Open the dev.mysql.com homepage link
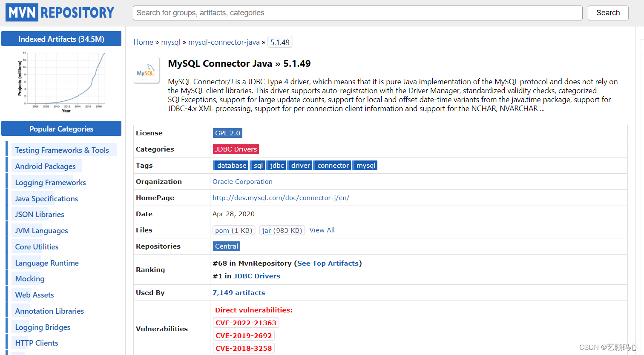 point(281,198)
